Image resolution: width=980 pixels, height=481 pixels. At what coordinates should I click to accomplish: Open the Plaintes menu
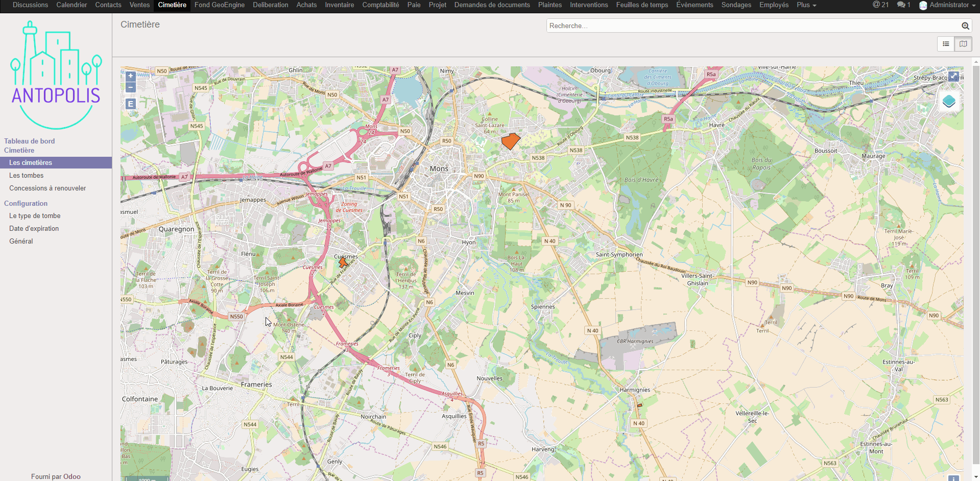pyautogui.click(x=550, y=5)
